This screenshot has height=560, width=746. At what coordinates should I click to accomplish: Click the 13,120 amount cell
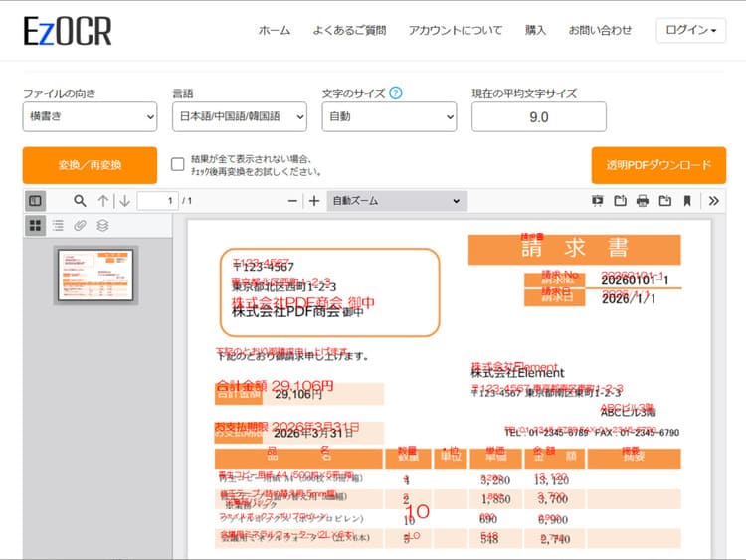click(x=552, y=480)
